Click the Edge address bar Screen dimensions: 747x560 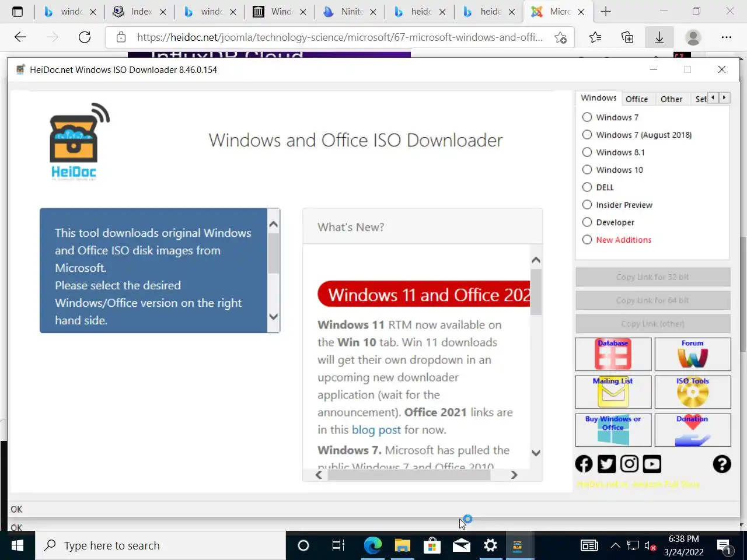(x=338, y=37)
